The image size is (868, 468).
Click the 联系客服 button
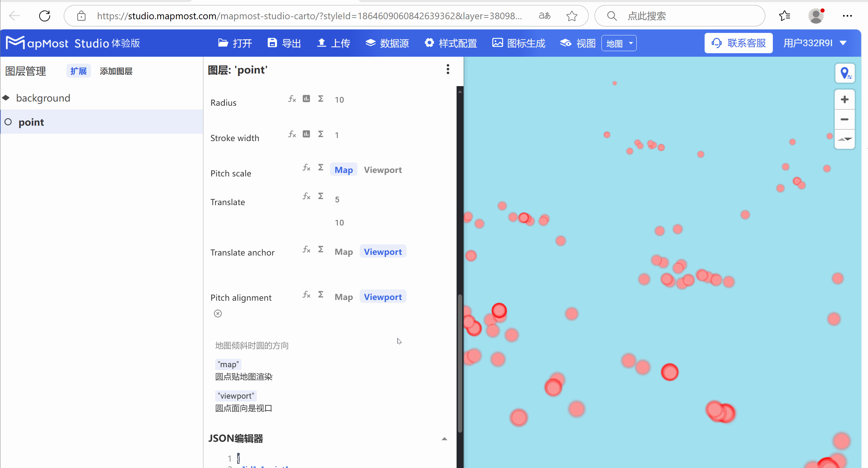pyautogui.click(x=738, y=43)
